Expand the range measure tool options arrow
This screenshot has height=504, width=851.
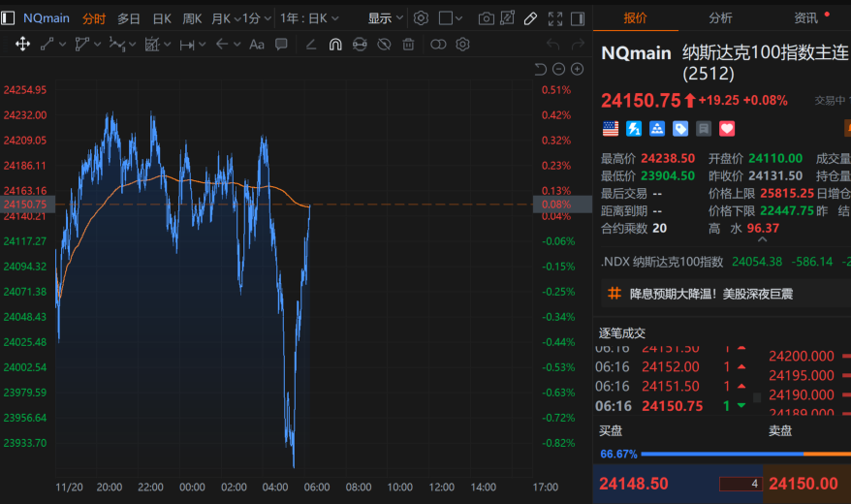click(203, 44)
